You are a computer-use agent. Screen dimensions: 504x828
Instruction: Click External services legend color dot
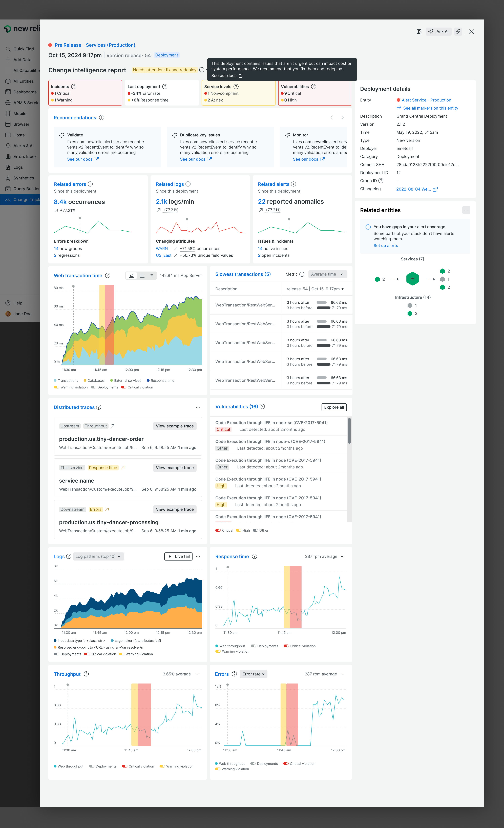pos(112,381)
